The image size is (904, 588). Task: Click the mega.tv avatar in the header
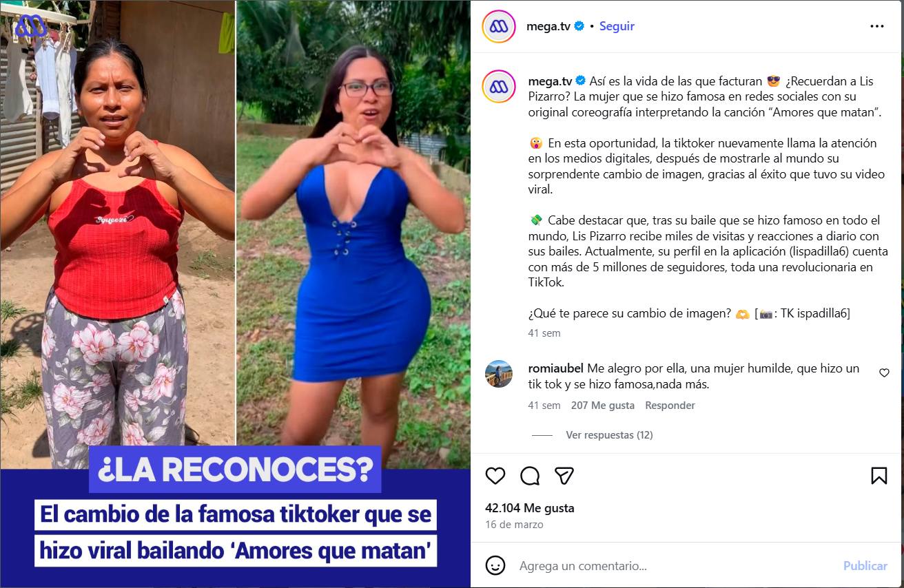pos(499,26)
